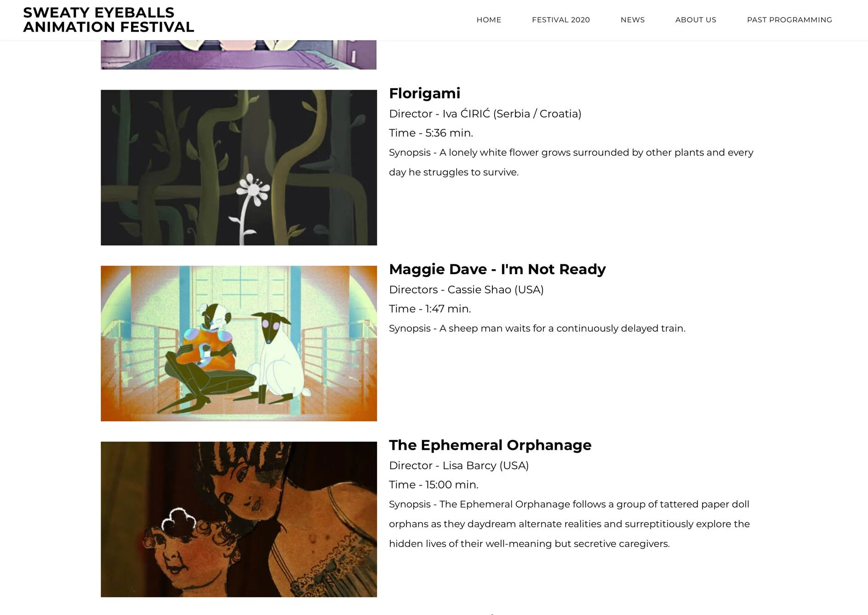This screenshot has width=868, height=615.
Task: Open the Festival 2020 menu
Action: click(x=560, y=20)
